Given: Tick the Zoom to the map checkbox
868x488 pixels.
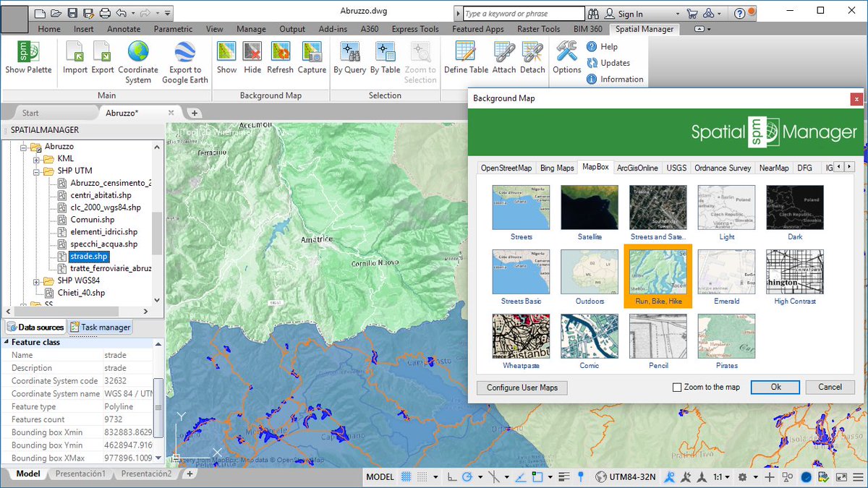Looking at the screenshot, I should 677,388.
